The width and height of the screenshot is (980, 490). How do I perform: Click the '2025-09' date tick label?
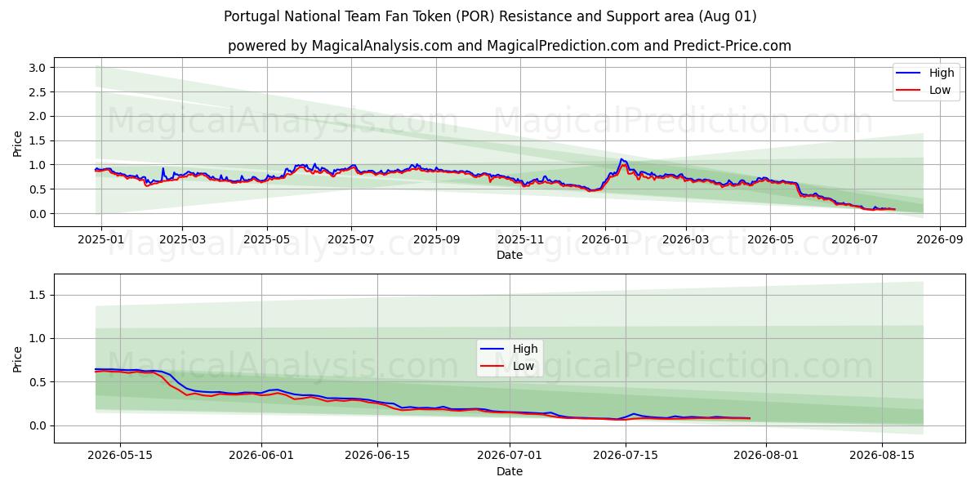435,240
